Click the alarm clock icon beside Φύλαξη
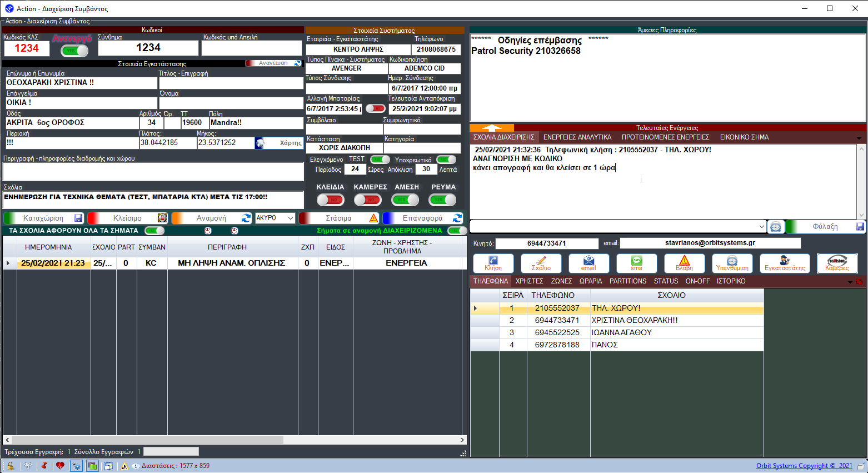 click(x=776, y=227)
